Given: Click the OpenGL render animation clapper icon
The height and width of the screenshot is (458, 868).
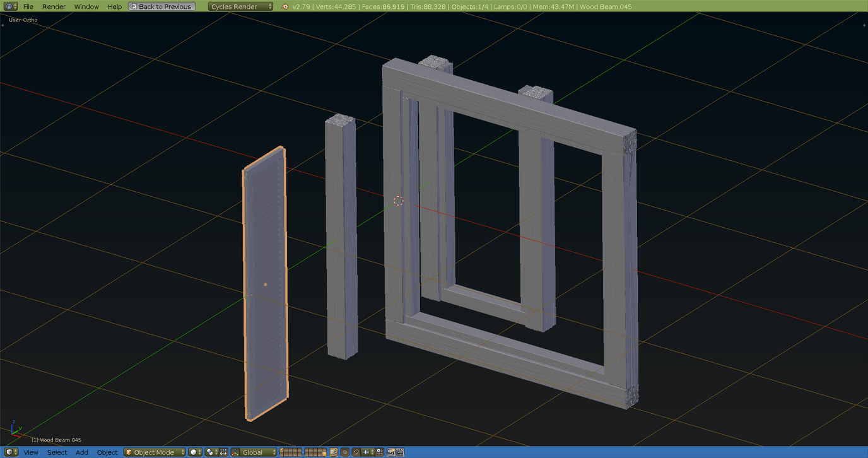Looking at the screenshot, I should (400, 452).
